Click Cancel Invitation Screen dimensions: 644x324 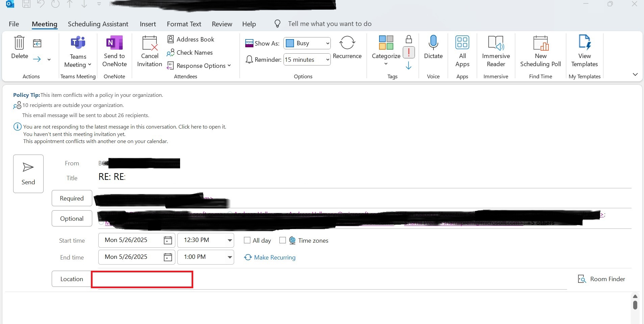(x=149, y=51)
